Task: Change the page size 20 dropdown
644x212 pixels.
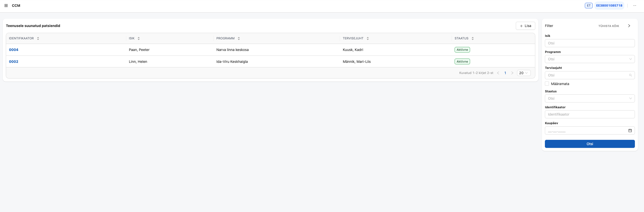Action: (x=524, y=73)
